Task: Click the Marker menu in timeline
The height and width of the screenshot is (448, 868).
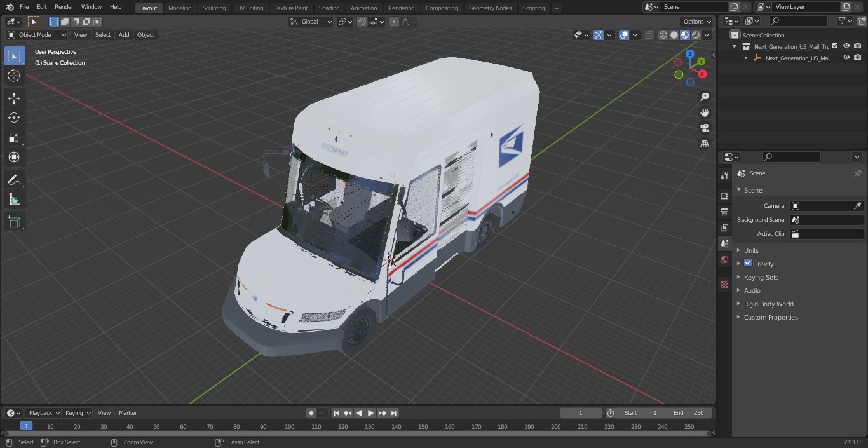Action: [x=128, y=413]
